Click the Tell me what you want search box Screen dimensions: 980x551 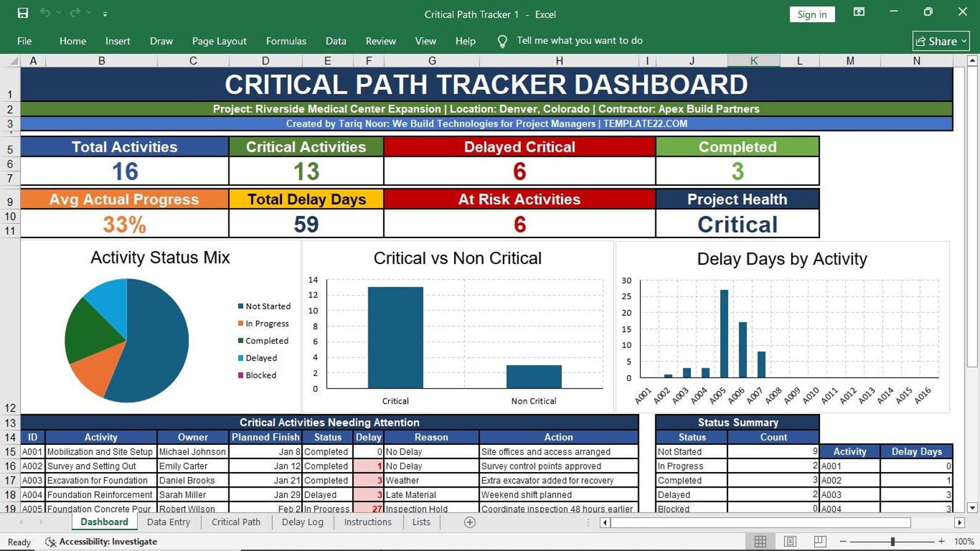pos(579,41)
